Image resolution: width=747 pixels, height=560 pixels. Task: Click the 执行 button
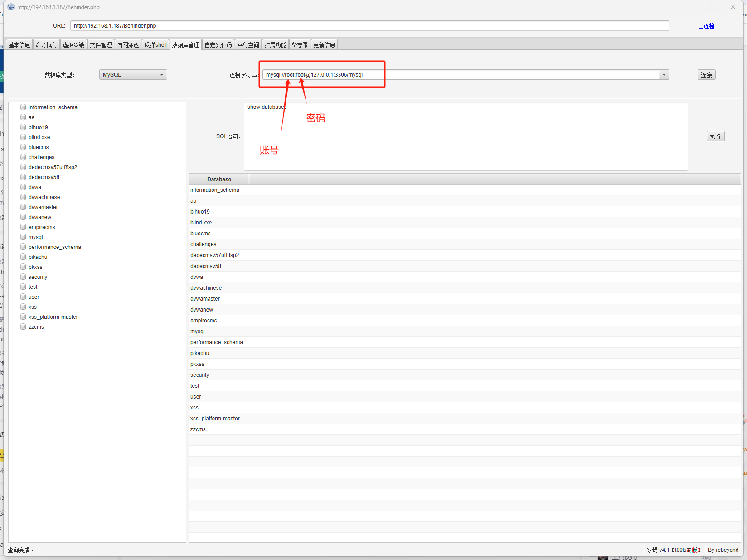pyautogui.click(x=715, y=136)
